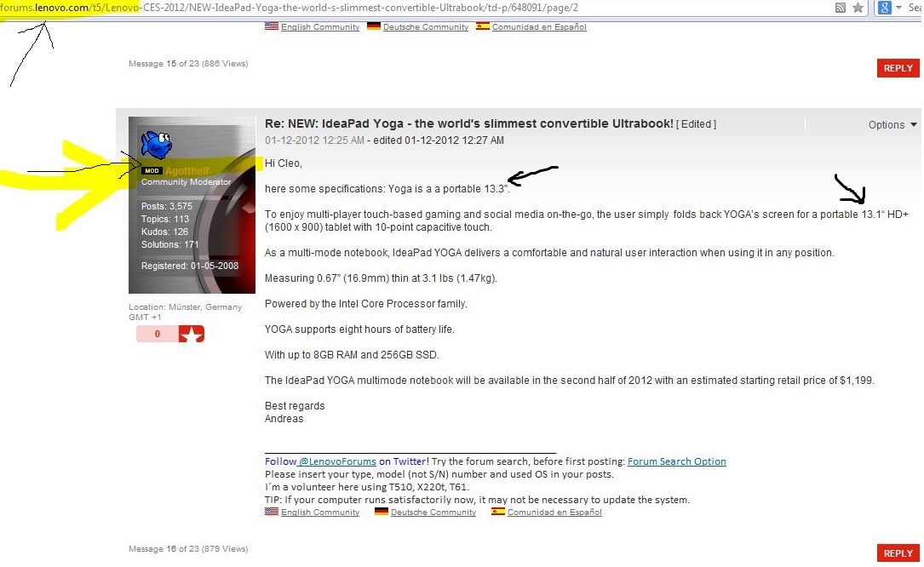924x567 pixels.
Task: Click line mentioning $1,199 retail price
Action: [x=569, y=381]
